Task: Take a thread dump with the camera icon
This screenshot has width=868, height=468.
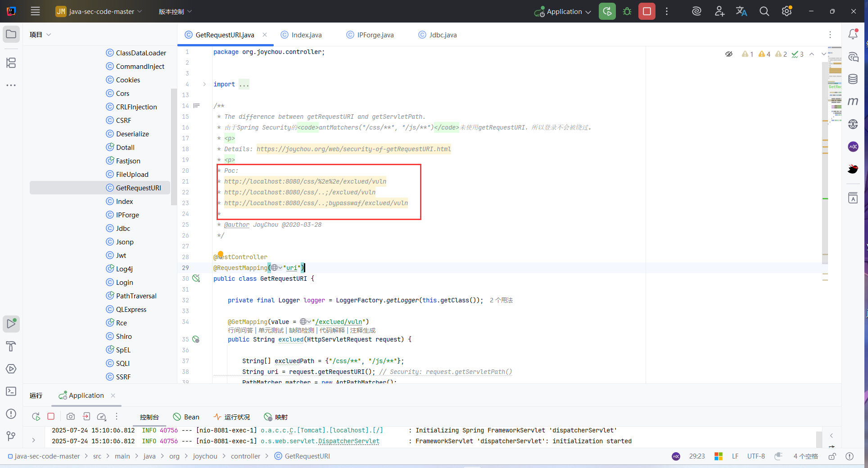Action: pyautogui.click(x=71, y=417)
